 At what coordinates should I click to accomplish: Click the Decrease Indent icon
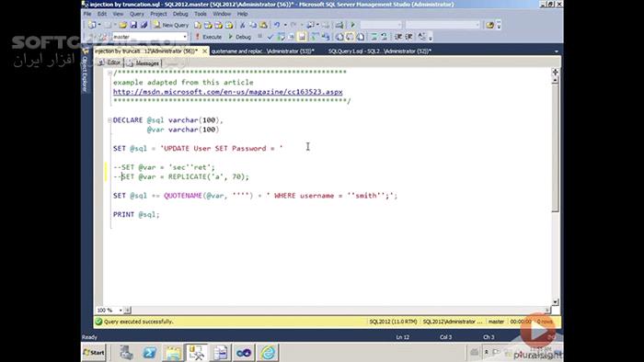point(398,37)
